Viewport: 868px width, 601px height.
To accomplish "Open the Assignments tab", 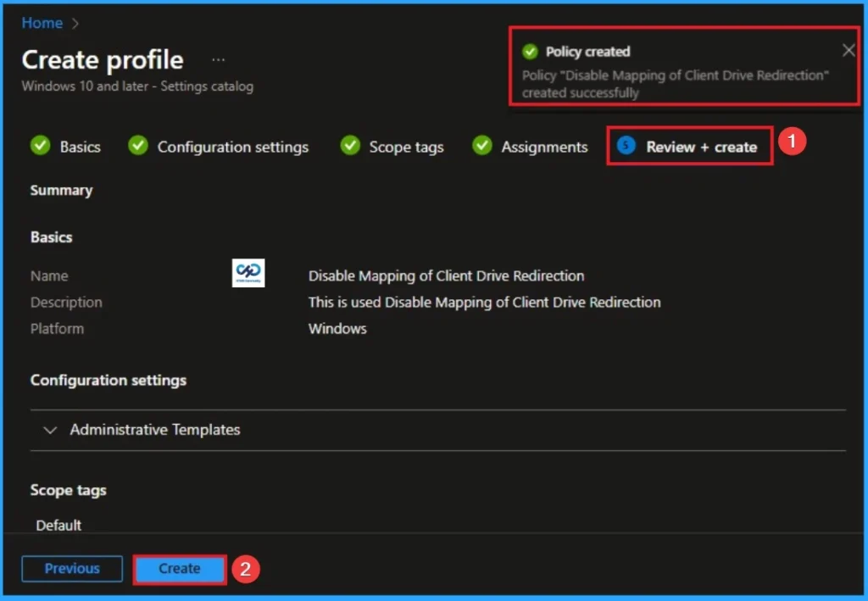I will (543, 146).
